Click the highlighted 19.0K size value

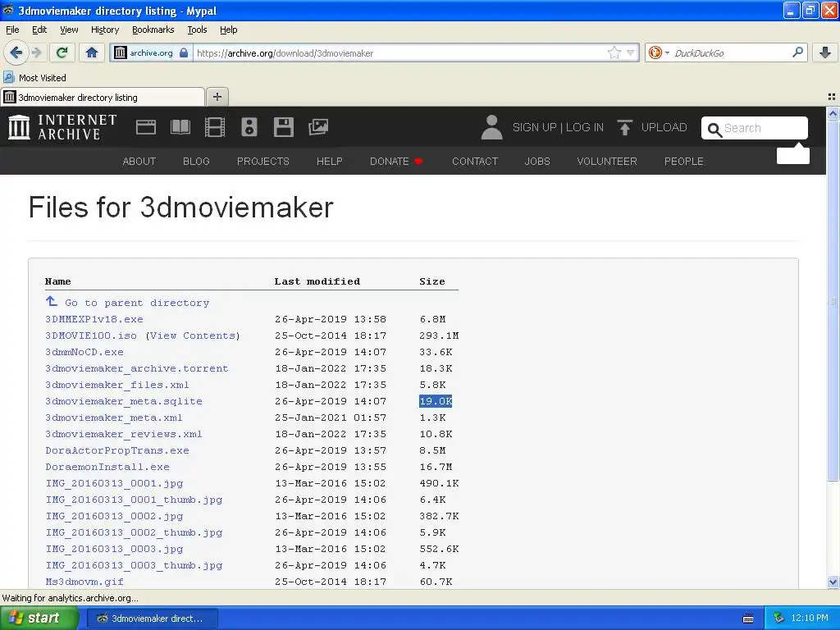pyautogui.click(x=436, y=401)
